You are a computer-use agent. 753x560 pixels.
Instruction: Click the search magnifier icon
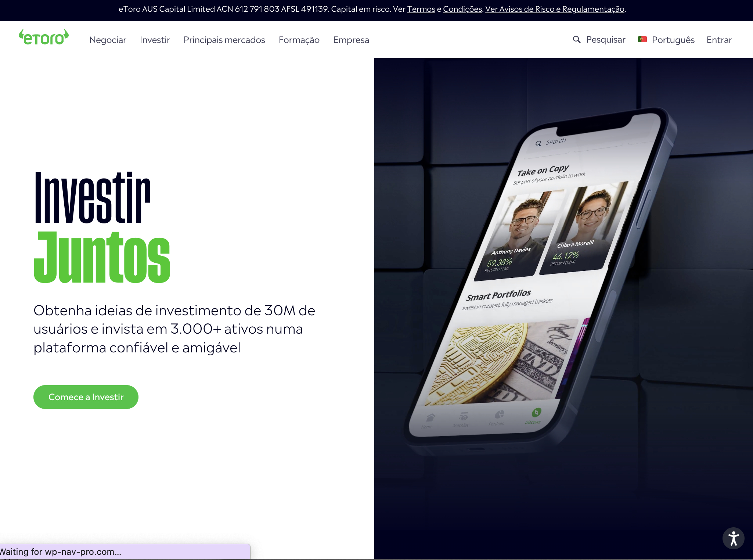tap(577, 40)
